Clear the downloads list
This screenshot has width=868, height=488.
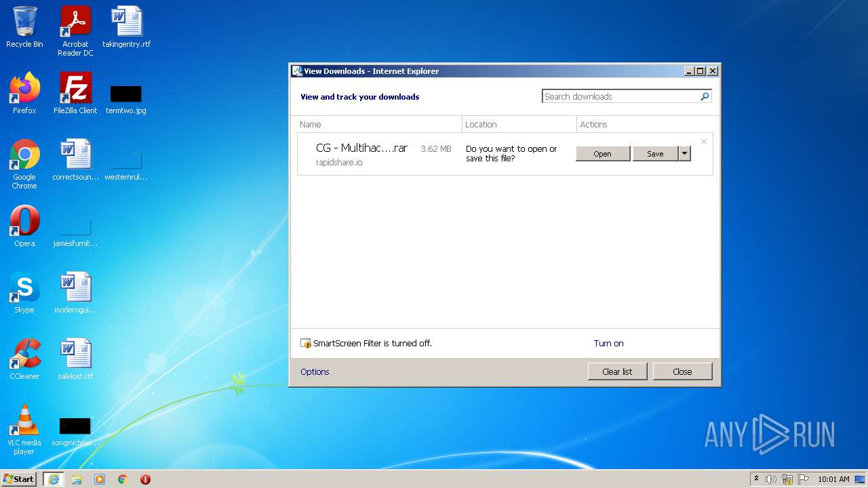click(617, 371)
